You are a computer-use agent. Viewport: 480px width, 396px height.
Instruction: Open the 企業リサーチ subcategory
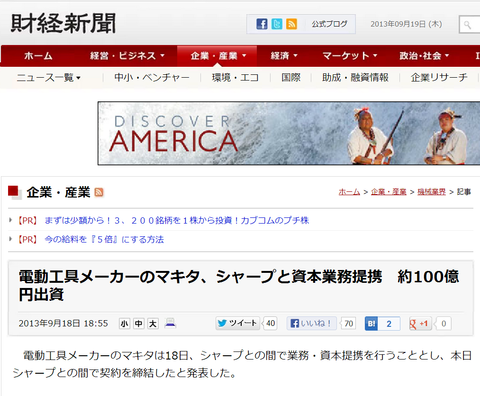(439, 78)
